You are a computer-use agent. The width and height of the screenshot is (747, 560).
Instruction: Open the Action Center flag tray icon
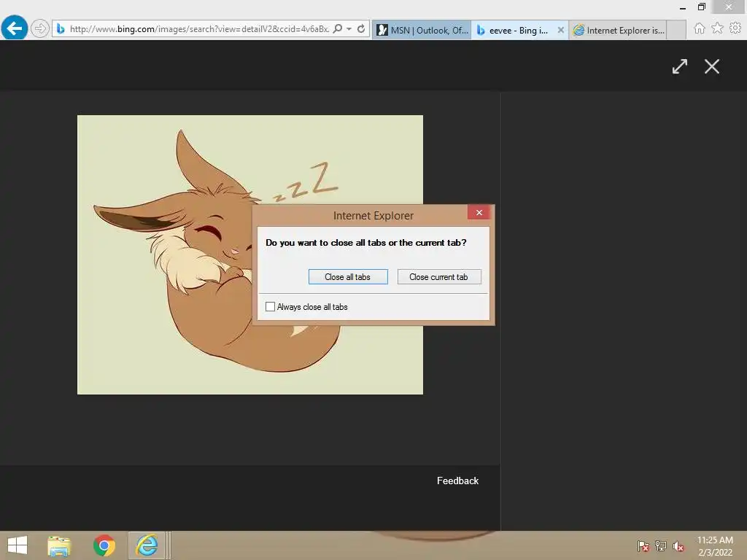click(643, 546)
